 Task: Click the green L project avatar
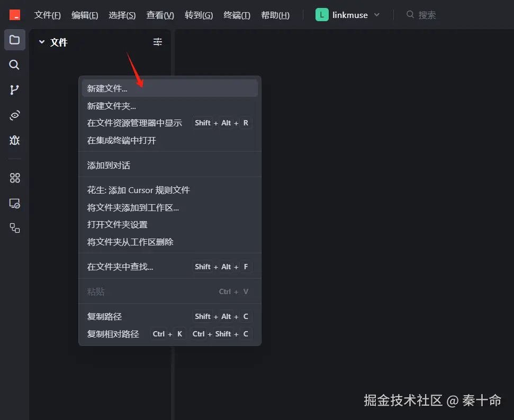(322, 15)
